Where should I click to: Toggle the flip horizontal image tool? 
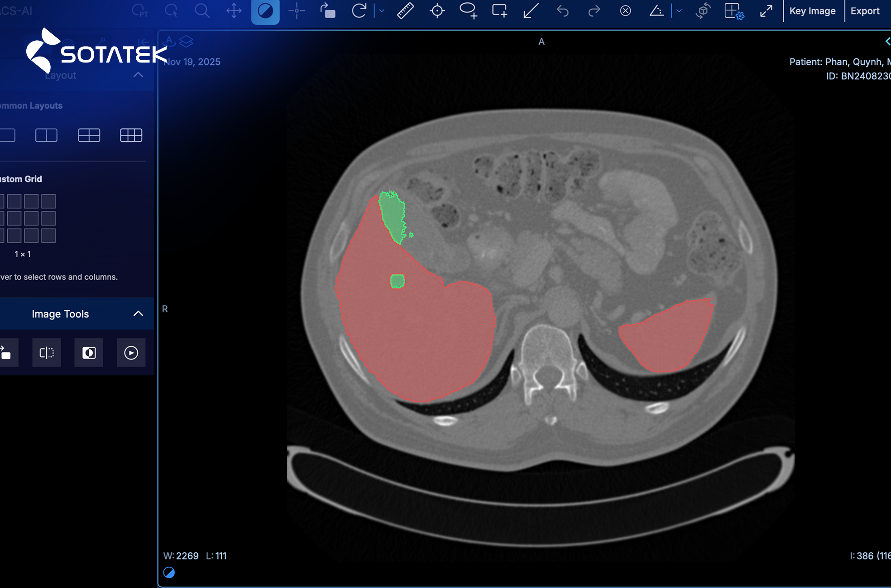click(47, 353)
